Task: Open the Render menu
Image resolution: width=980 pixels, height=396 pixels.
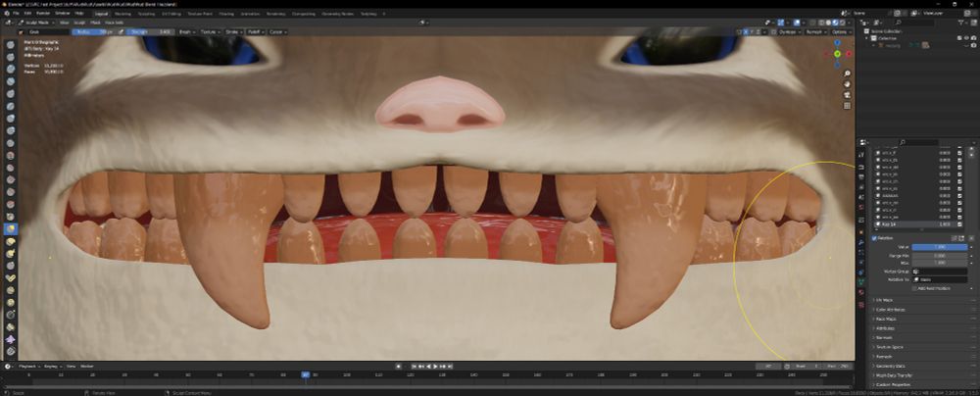Action: click(x=42, y=13)
